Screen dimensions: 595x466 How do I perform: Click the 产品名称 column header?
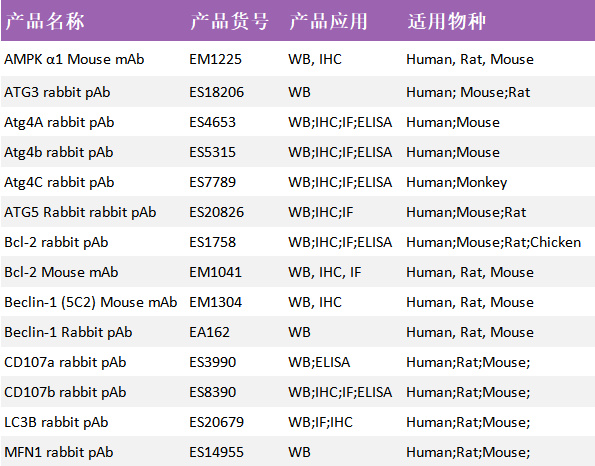[x=45, y=21]
